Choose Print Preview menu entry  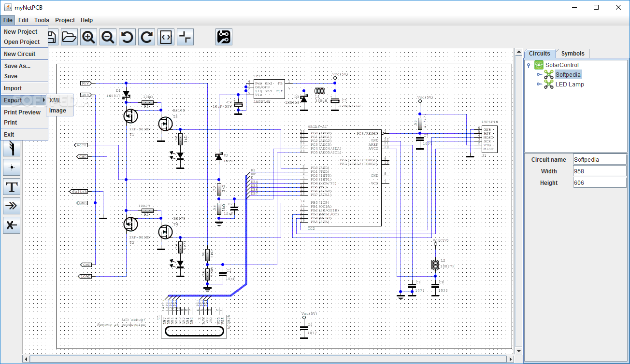(x=24, y=112)
